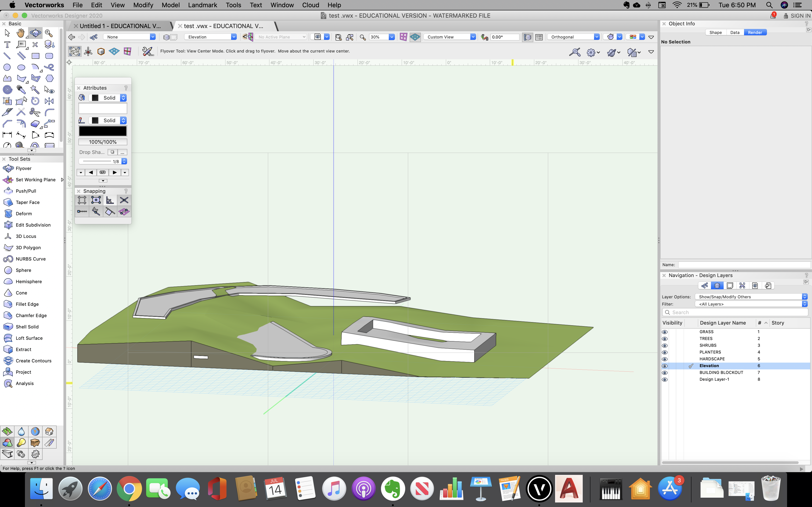Viewport: 812px width, 507px height.
Task: Open the Saved Views pane in Navigation palette
Action: (755, 285)
